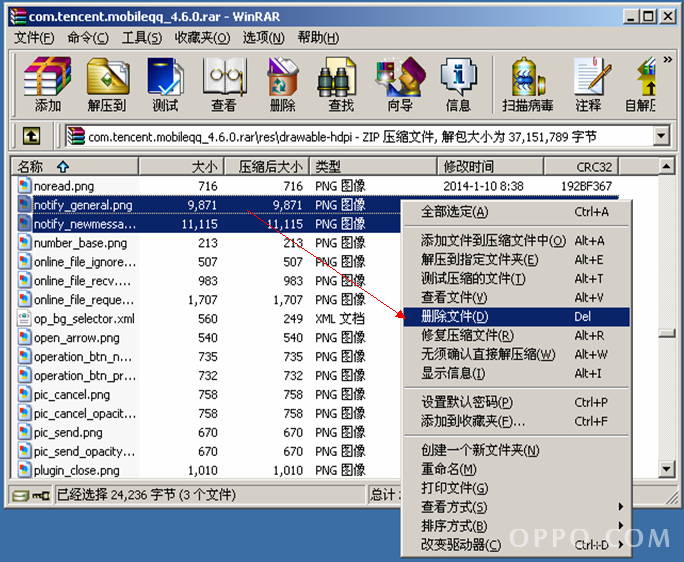The height and width of the screenshot is (562, 684).
Task: Select the pic_cancel.png file
Action: (72, 394)
